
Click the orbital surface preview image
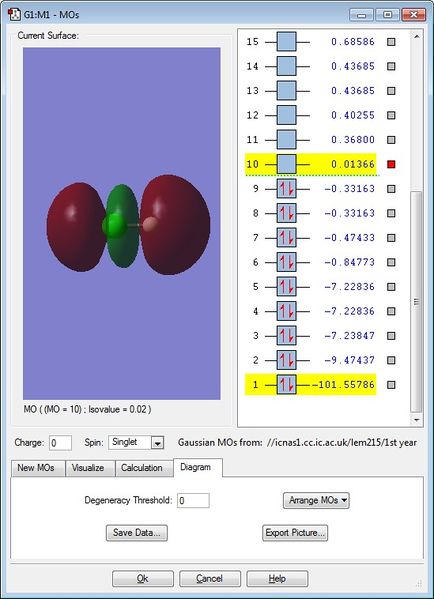coord(121,223)
